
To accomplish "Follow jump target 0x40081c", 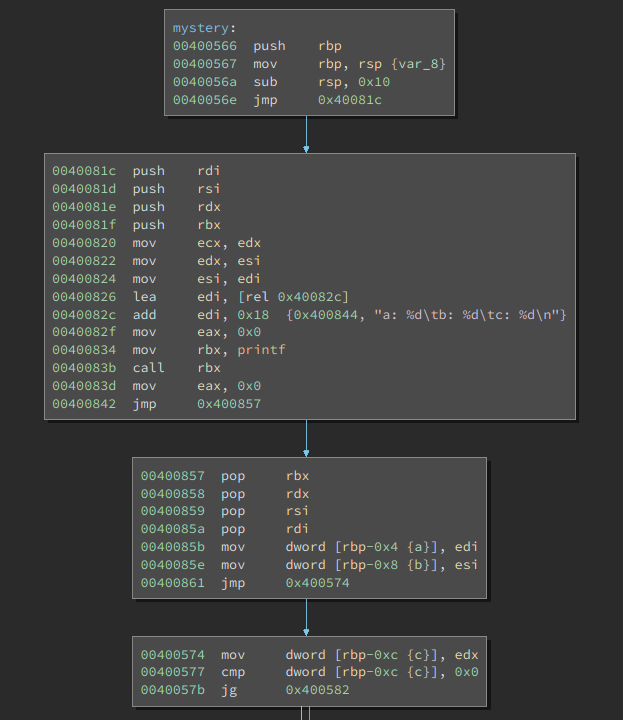I will pyautogui.click(x=350, y=100).
